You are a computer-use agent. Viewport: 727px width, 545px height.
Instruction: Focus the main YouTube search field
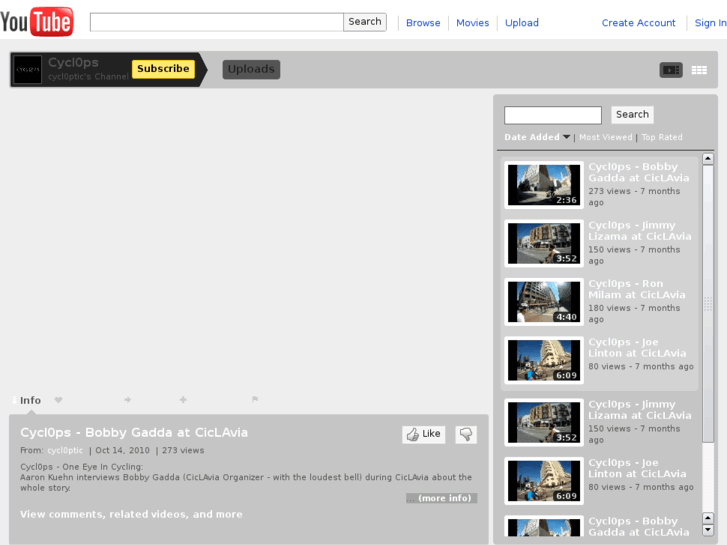pos(217,22)
